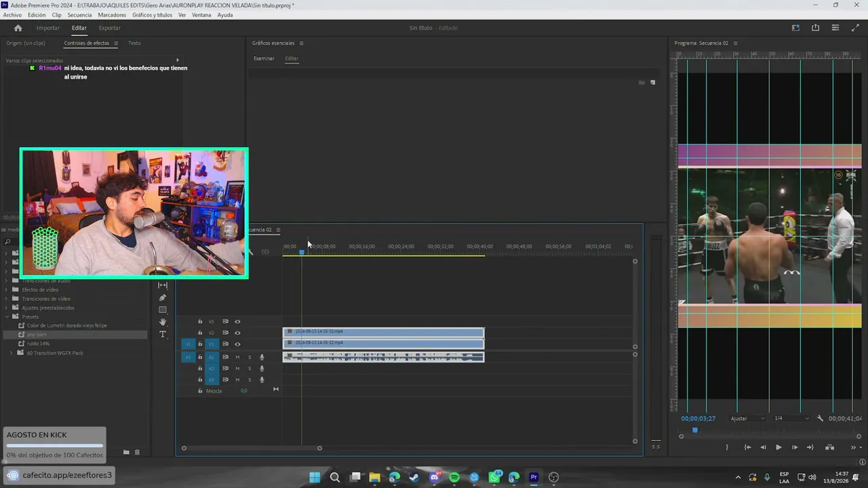
Task: Expand the Transiciones de vídeo folder
Action: point(7,298)
